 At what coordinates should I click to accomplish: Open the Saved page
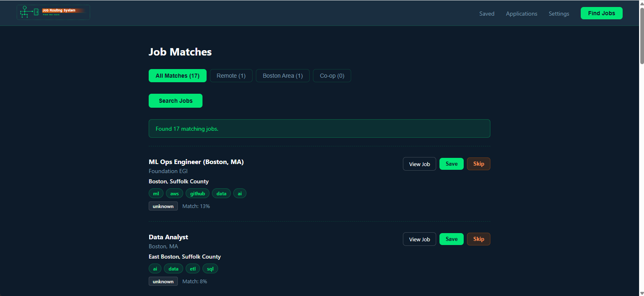(487, 14)
